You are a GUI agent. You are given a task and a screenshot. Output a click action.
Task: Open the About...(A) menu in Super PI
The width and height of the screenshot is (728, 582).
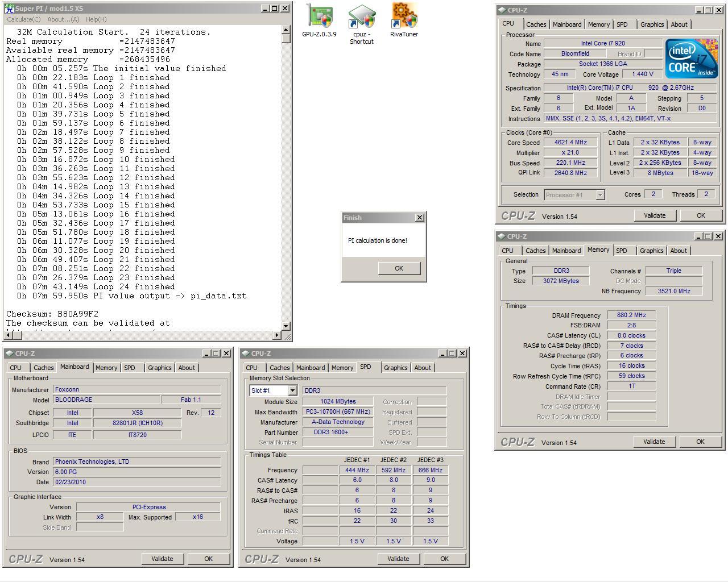(63, 19)
